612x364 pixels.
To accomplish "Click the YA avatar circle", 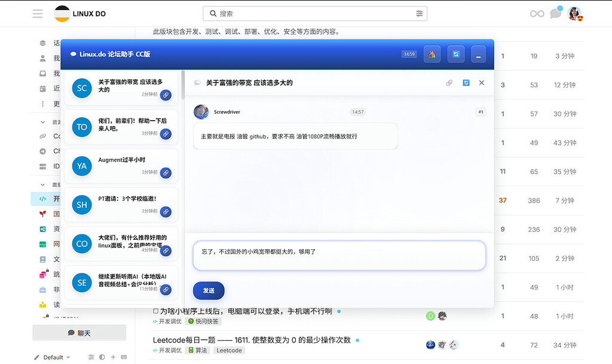I will coord(82,166).
